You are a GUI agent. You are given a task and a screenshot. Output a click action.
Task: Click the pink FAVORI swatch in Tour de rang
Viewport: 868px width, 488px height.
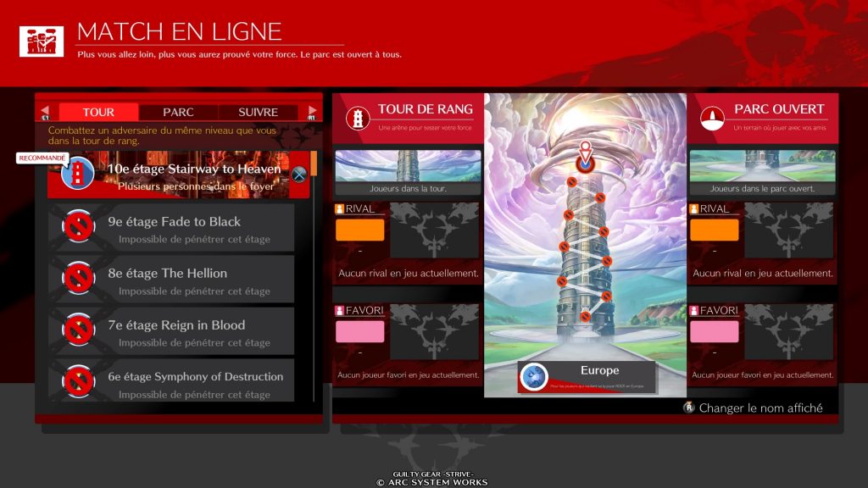(x=359, y=332)
